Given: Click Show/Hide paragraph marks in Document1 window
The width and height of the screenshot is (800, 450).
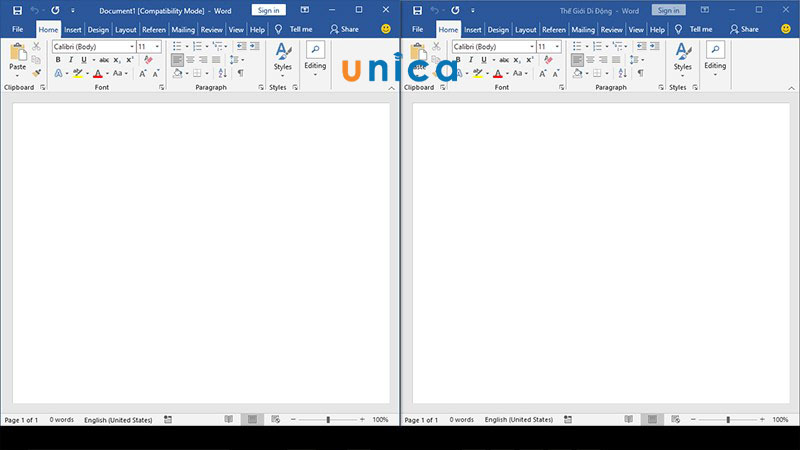Looking at the screenshot, I should 240,73.
